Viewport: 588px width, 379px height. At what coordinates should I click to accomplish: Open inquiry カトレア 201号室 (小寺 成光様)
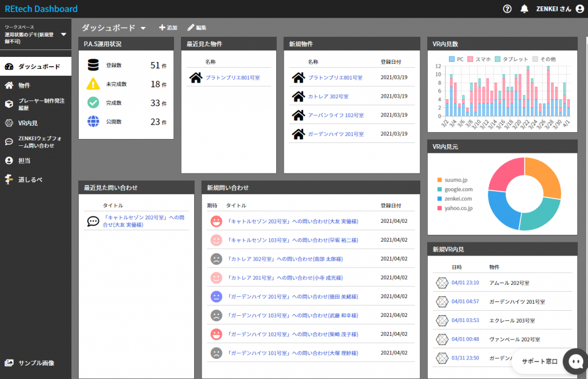[285, 278]
